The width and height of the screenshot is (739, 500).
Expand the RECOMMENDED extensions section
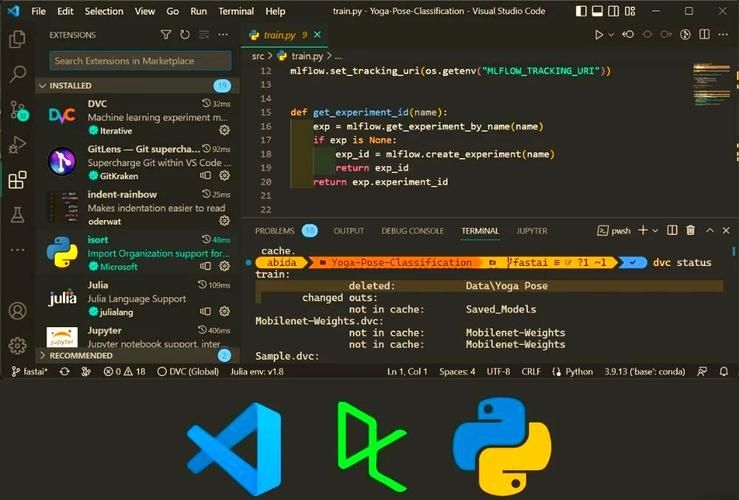(x=42, y=355)
